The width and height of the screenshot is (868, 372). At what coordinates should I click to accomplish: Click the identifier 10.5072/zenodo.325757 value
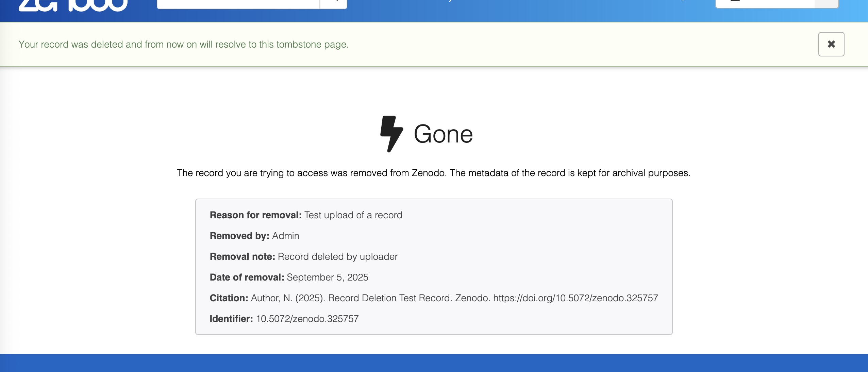[x=307, y=319]
